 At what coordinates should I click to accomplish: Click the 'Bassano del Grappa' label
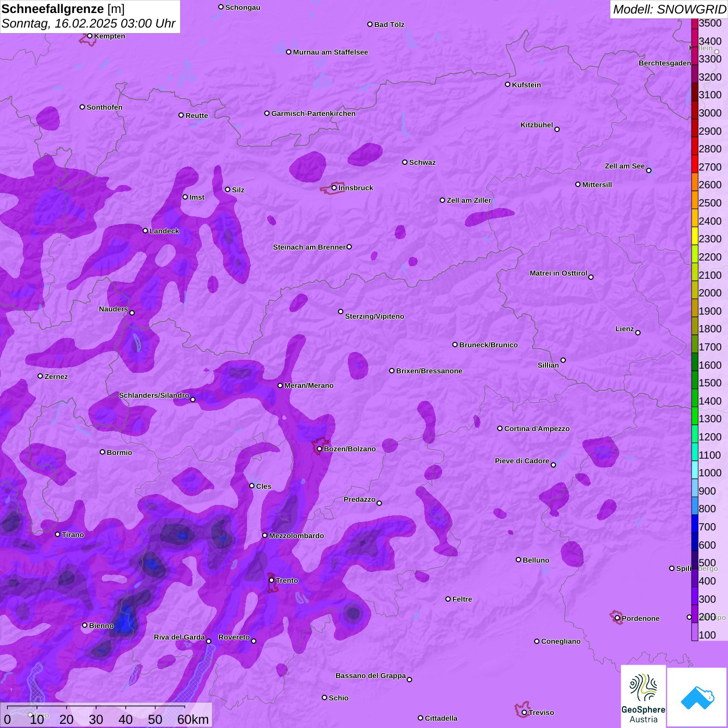click(371, 675)
